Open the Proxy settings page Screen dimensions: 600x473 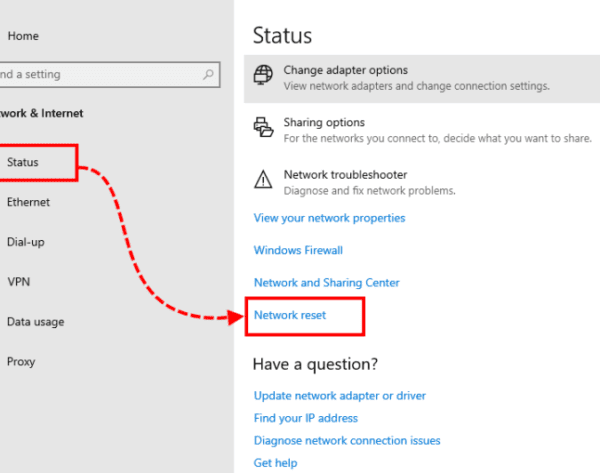(x=22, y=362)
